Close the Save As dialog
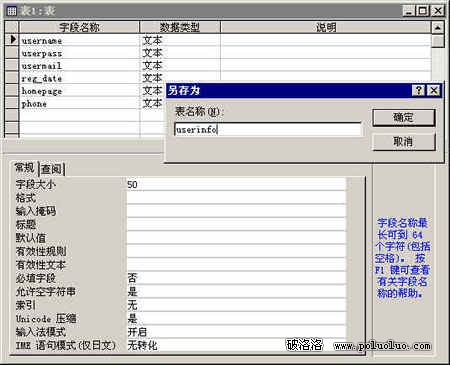Screen dimensions: 450x365 click(x=433, y=90)
